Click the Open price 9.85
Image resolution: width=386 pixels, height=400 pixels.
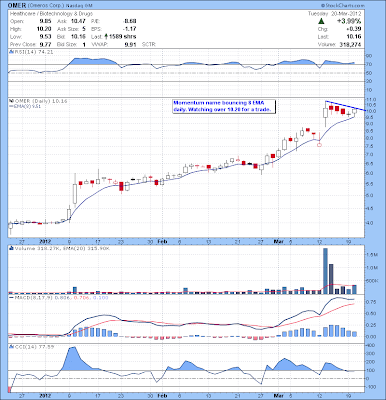[x=45, y=21]
